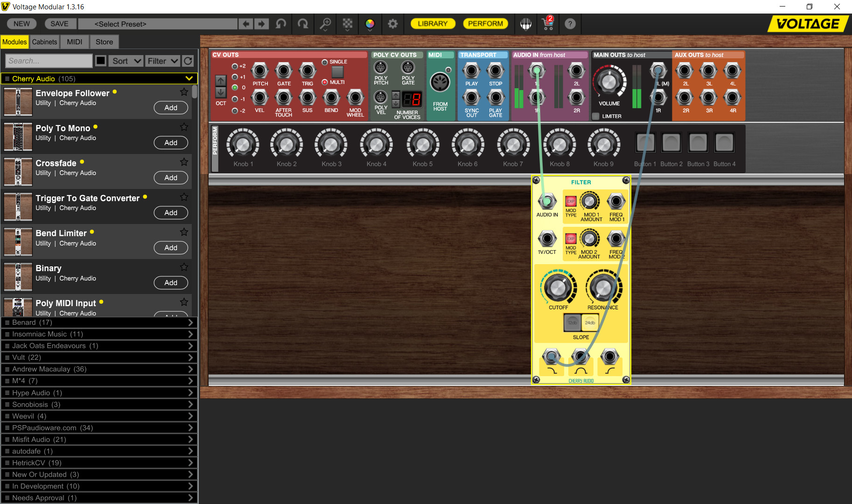Click the GATE CV output jack

tap(284, 71)
